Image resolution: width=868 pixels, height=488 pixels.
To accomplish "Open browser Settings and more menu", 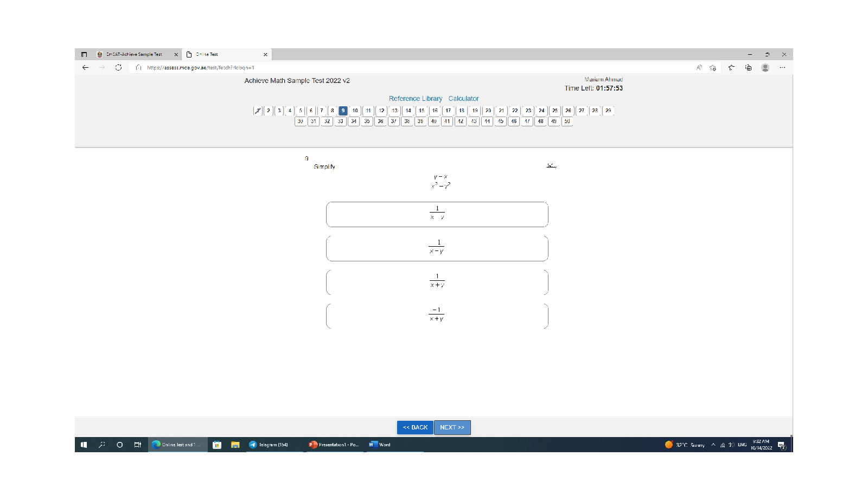I will [782, 68].
